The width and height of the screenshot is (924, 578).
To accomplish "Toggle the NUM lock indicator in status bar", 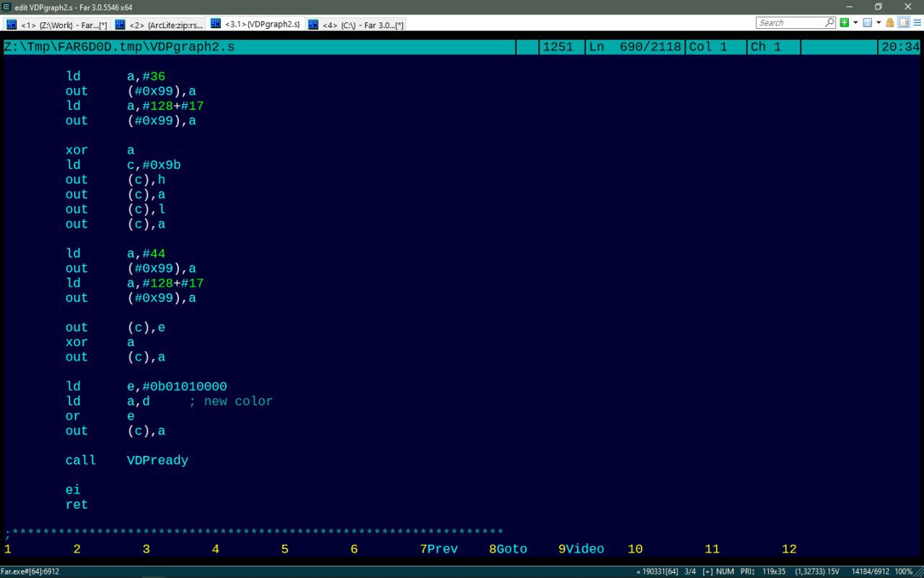I will point(726,571).
